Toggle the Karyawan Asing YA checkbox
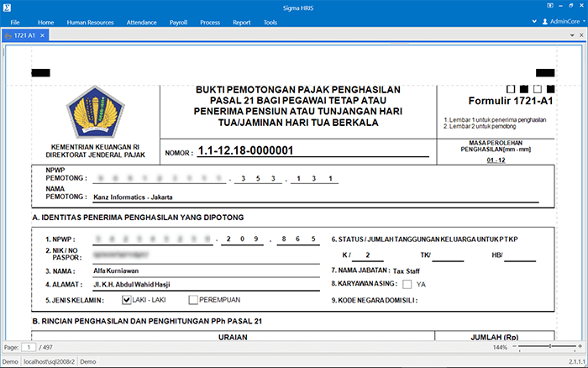588x368 pixels. point(407,284)
